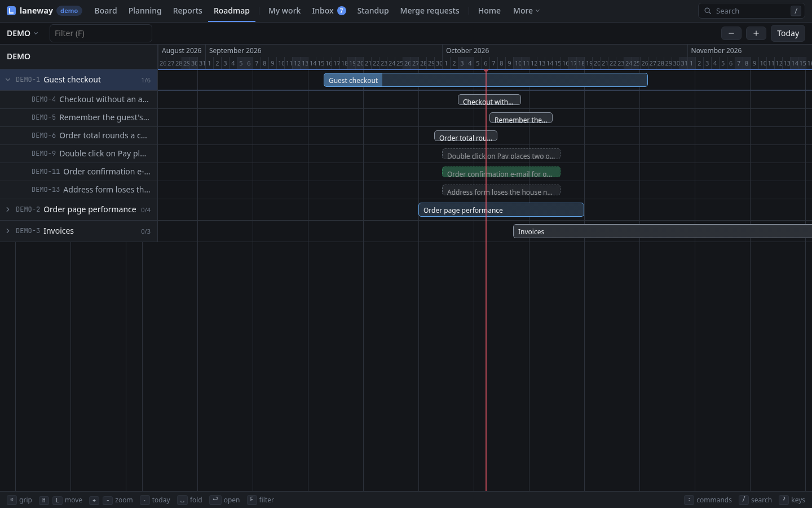Click the laneway logo icon
This screenshot has width=812, height=508.
click(x=11, y=11)
